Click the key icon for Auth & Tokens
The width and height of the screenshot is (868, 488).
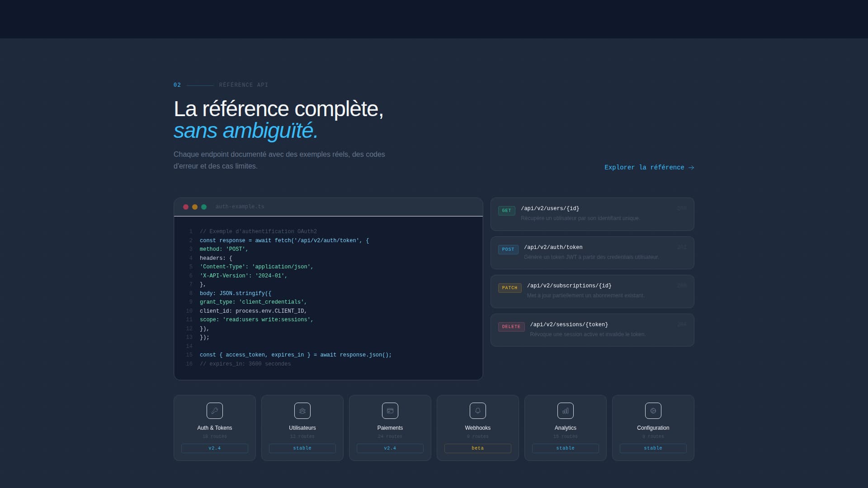(x=215, y=411)
